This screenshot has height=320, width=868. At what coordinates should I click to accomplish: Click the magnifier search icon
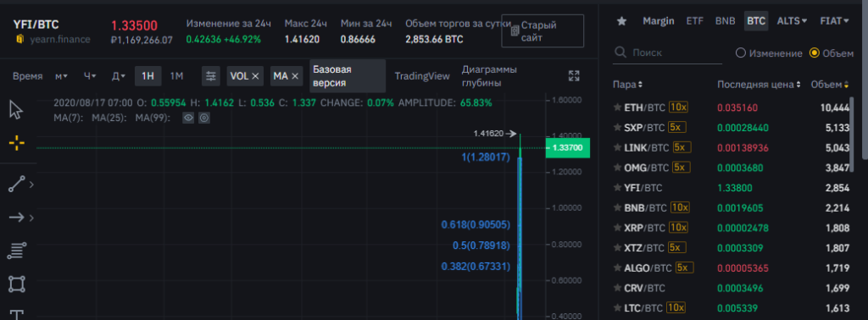click(x=620, y=53)
